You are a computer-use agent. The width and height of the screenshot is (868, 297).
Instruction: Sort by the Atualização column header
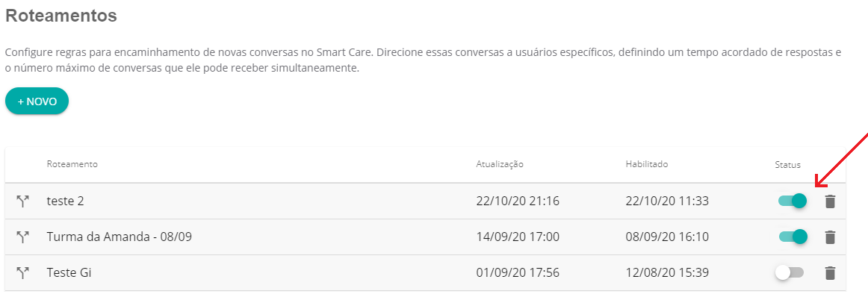point(500,164)
